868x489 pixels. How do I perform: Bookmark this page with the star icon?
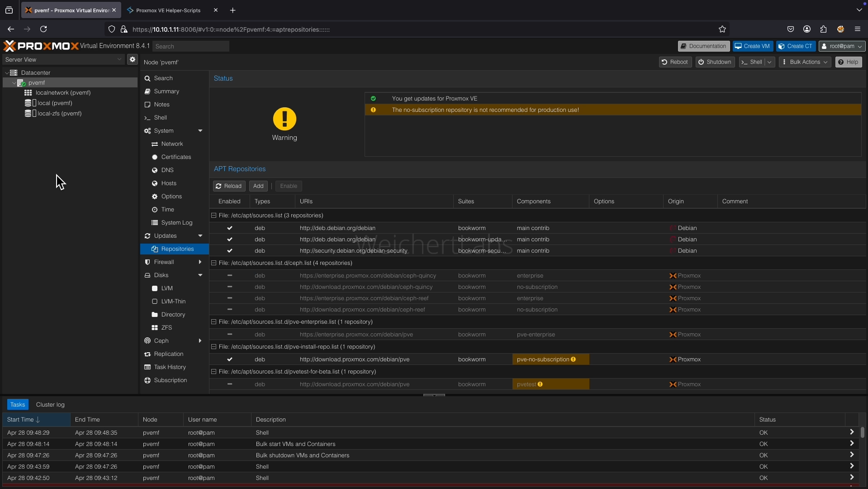coord(722,29)
